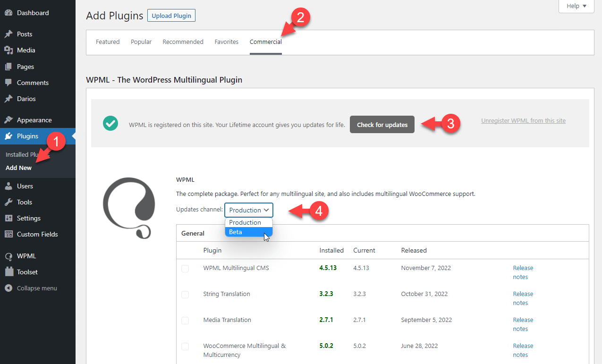Open Installed Plugins submenu item
The width and height of the screenshot is (602, 364).
(28, 154)
